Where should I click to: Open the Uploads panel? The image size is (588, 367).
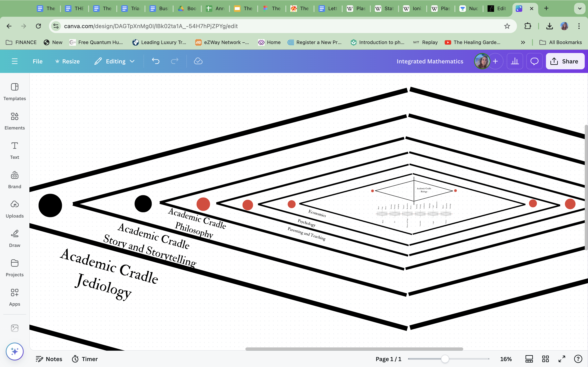[x=14, y=209]
